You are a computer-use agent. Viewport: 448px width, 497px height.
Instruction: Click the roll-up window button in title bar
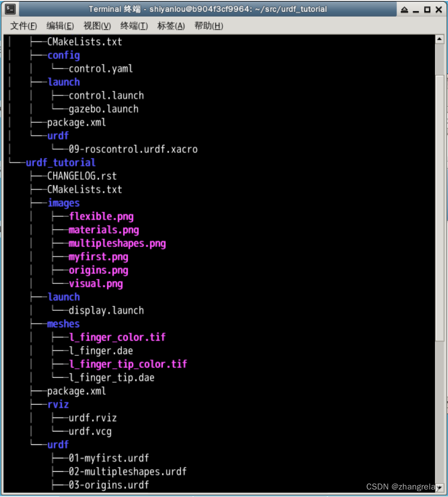click(404, 10)
